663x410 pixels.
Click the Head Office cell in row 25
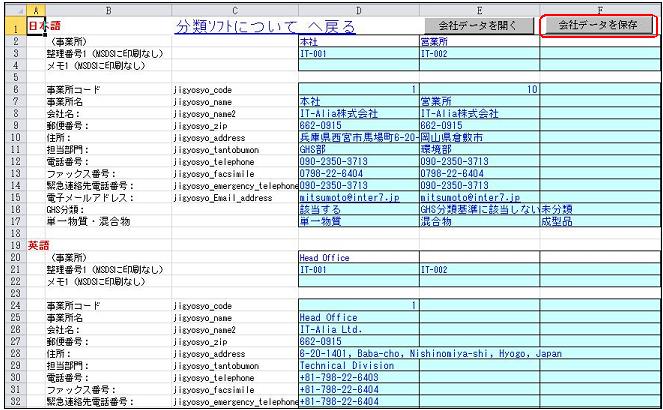coord(359,317)
